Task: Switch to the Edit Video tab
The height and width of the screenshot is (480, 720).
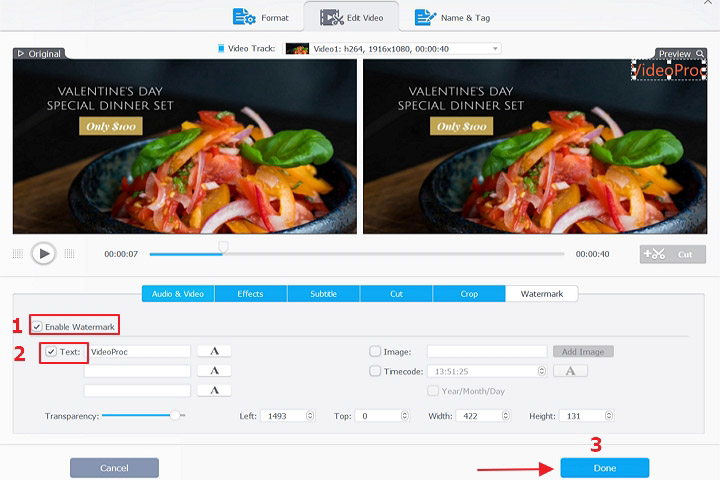Action: pos(351,17)
